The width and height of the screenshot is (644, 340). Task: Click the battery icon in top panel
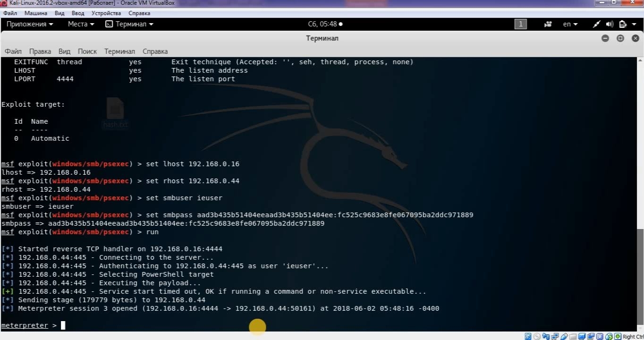tap(622, 24)
